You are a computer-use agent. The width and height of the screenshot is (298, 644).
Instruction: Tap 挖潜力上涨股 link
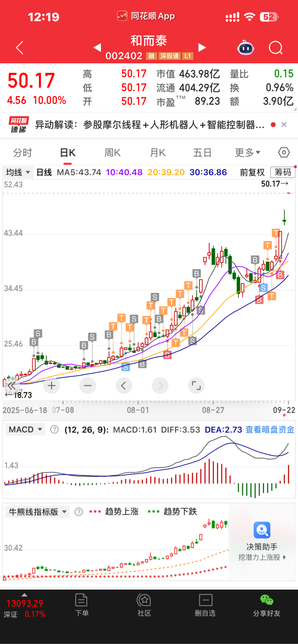coord(262,557)
